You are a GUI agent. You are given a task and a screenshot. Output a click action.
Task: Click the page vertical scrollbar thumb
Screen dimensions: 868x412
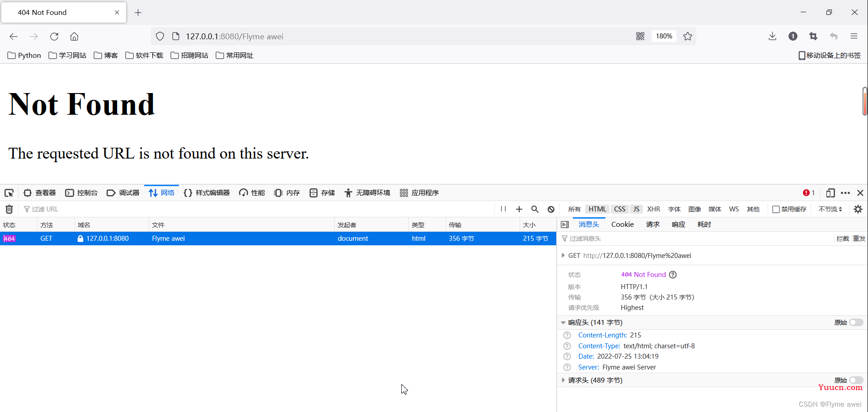click(x=864, y=101)
